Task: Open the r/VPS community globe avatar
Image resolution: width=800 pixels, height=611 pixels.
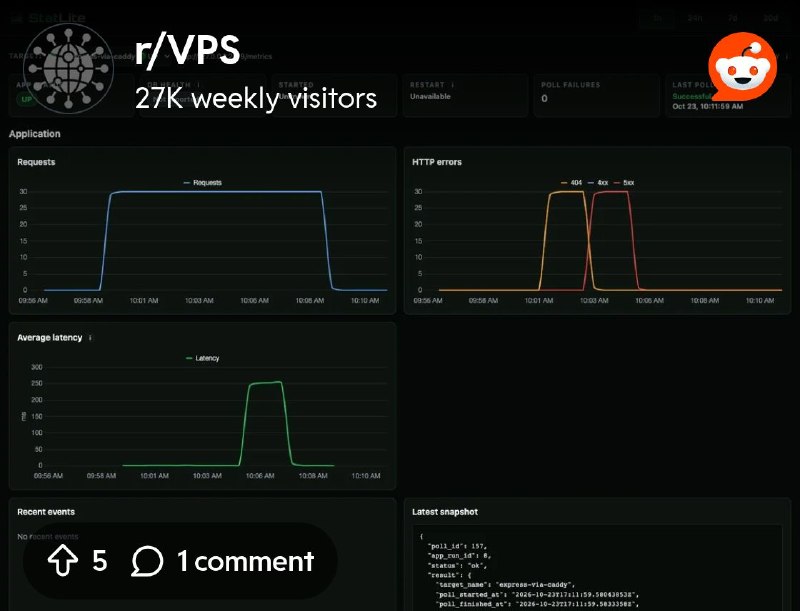Action: (x=69, y=68)
